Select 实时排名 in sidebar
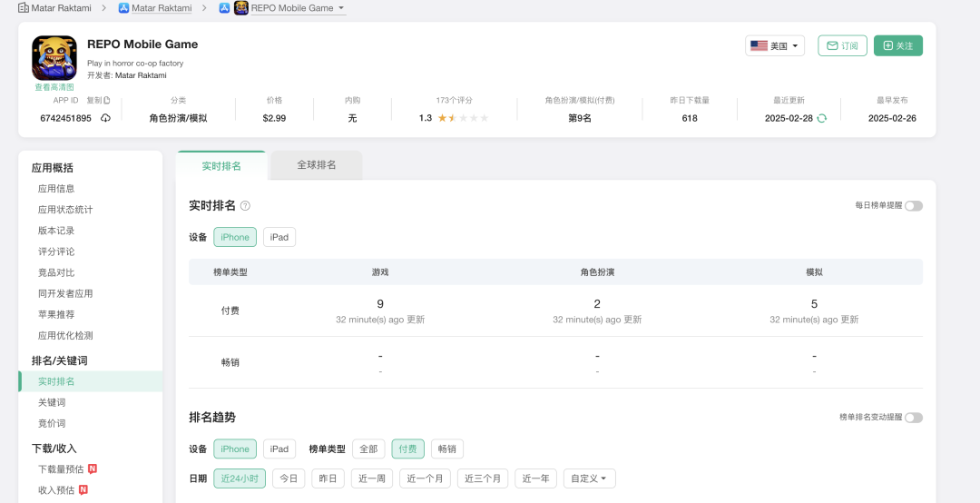Screen dimensions: 980x503 (91, 381)
